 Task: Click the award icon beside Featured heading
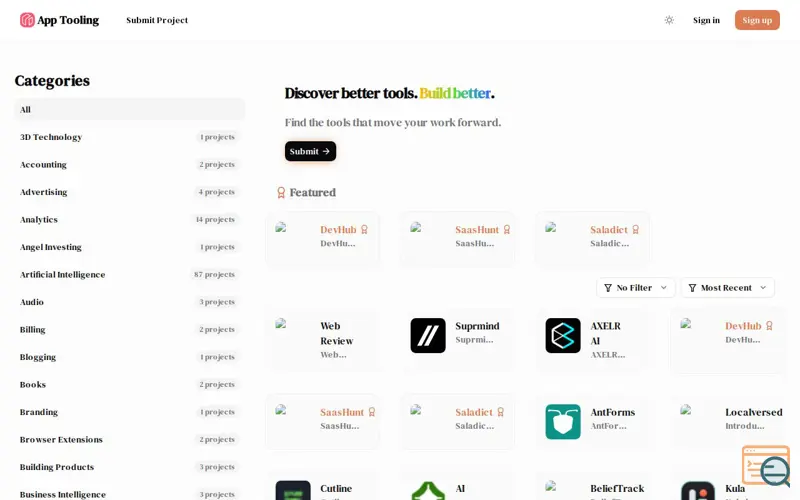pyautogui.click(x=281, y=192)
